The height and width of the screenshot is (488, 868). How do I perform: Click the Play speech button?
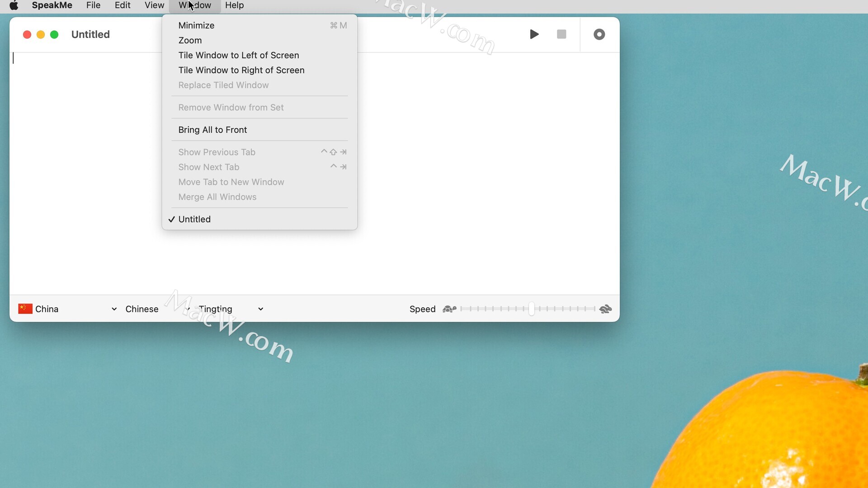pos(534,34)
